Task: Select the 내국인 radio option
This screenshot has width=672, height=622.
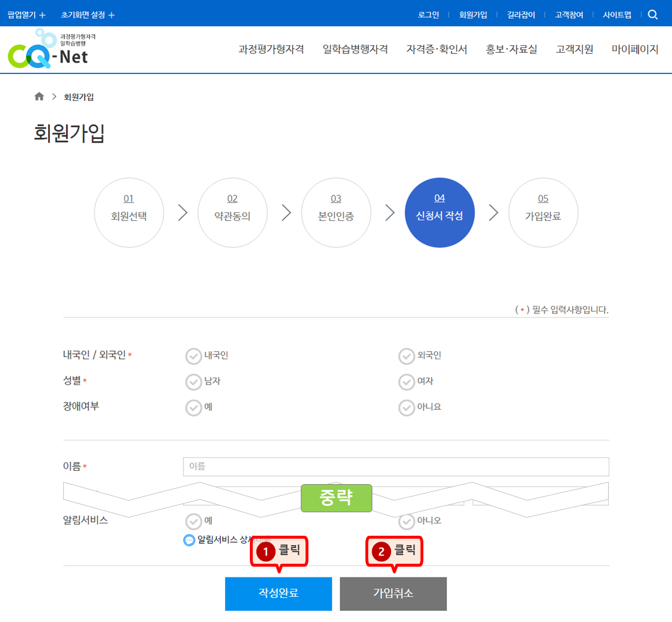Action: point(194,356)
